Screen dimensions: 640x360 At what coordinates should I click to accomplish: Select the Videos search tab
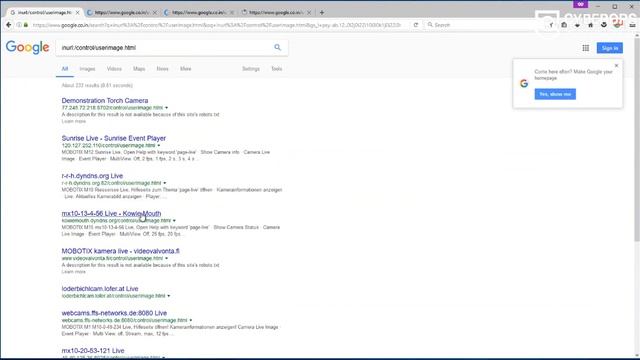coord(114,69)
